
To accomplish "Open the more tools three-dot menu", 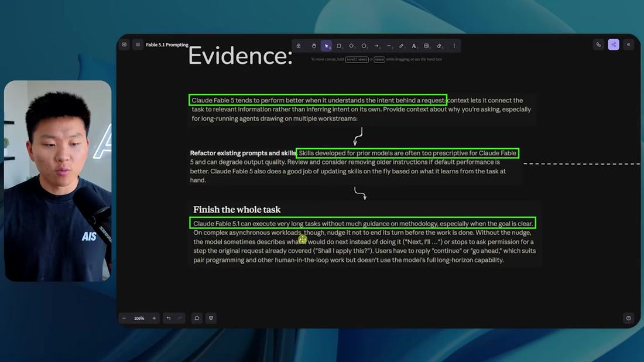I will coord(454,46).
